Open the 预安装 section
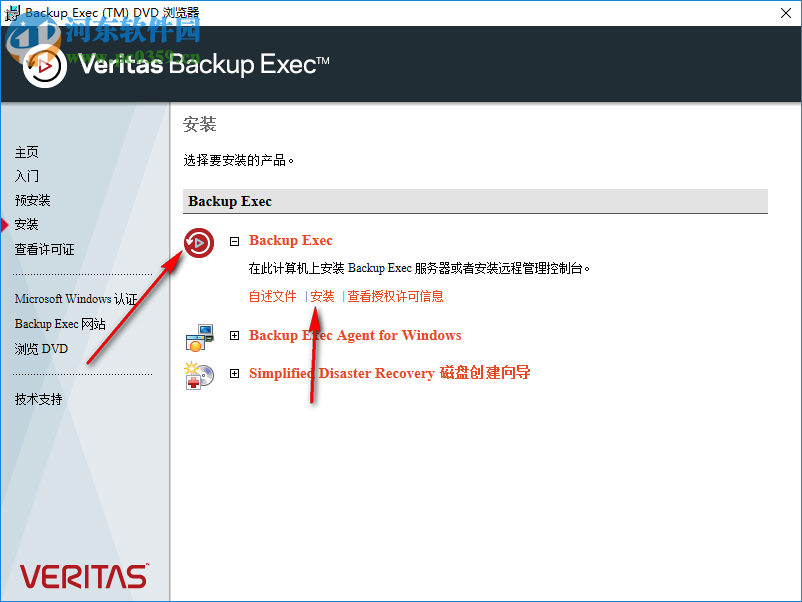 [32, 200]
